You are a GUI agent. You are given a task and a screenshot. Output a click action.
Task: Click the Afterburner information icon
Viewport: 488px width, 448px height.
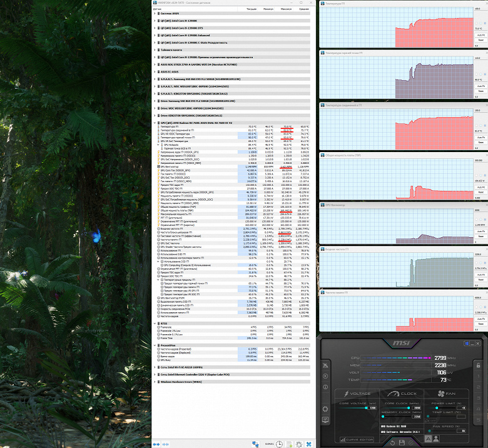click(325, 387)
